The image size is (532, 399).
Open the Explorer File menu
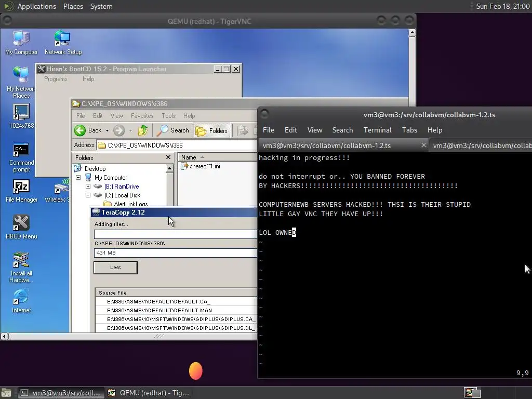click(x=81, y=116)
